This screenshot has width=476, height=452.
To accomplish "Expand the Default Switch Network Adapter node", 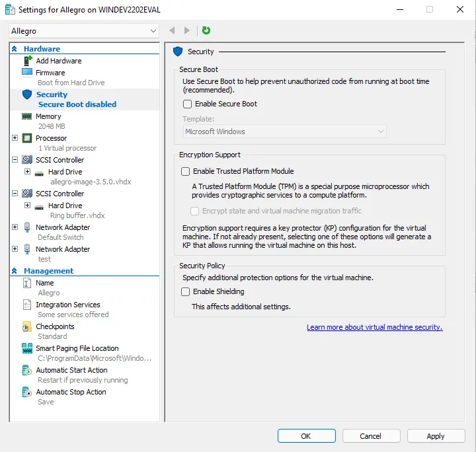I will coord(15,227).
